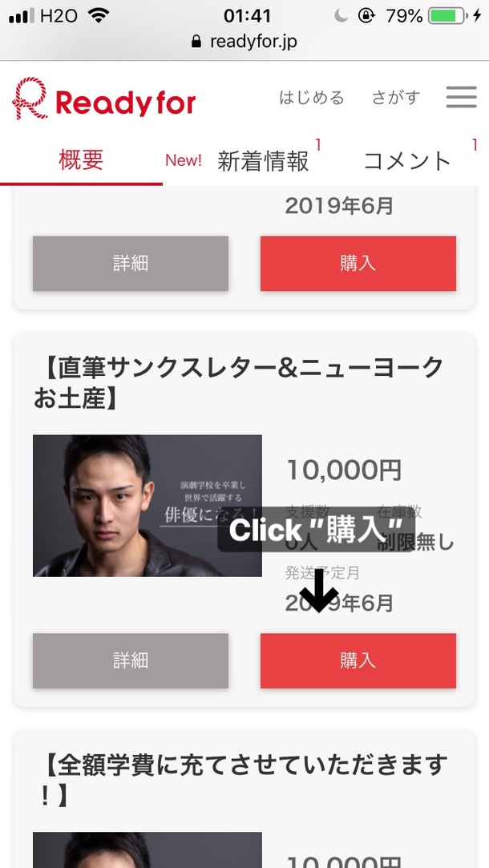The image size is (489, 868).
Task: Tap the battery icon in status bar
Action: point(447,16)
